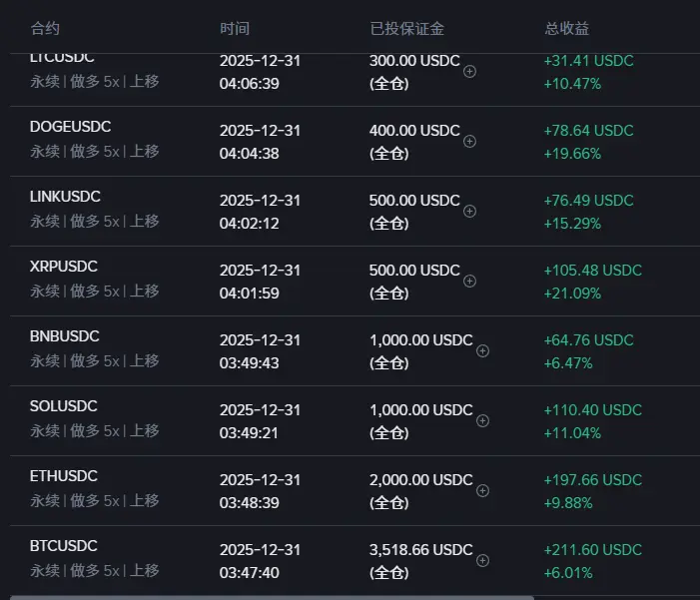Click plus icon next to BNBUSDC 1,000.00 USDC
700x600 pixels.
point(483,350)
